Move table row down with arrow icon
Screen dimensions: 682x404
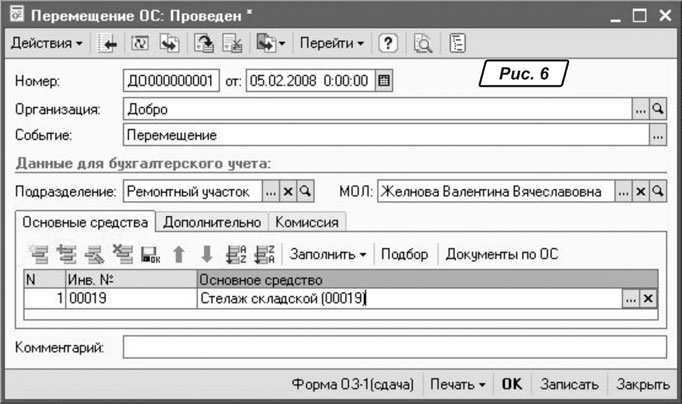(x=206, y=254)
